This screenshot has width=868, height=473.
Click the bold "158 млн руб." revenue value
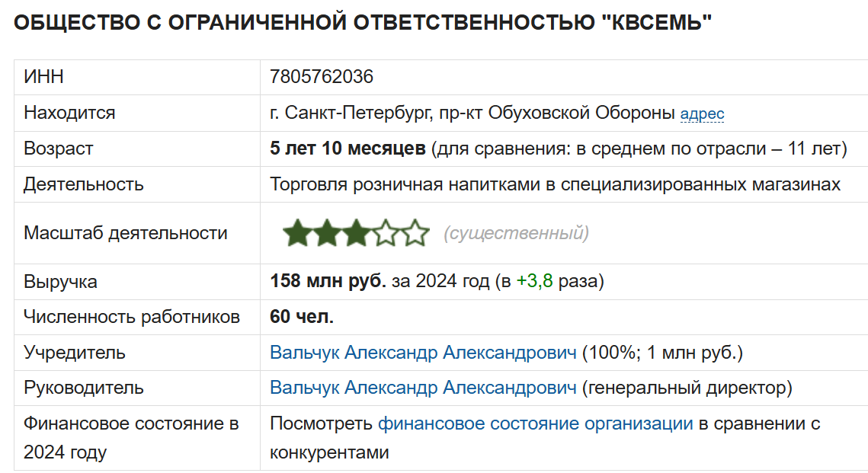pos(328,282)
